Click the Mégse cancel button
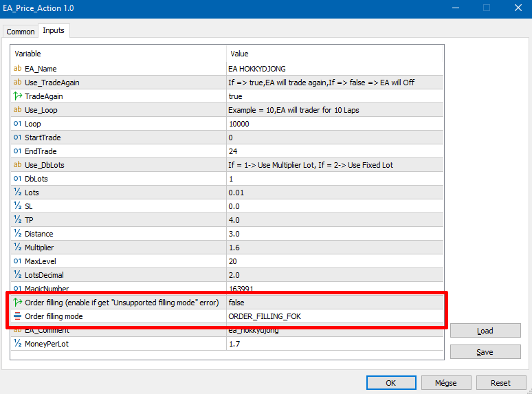Image resolution: width=532 pixels, height=394 pixels. coord(446,383)
